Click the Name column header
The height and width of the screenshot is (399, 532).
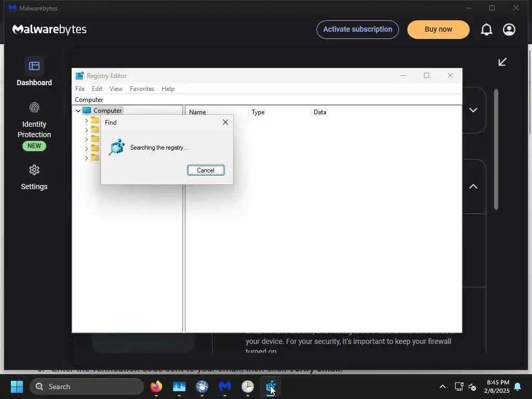point(217,112)
